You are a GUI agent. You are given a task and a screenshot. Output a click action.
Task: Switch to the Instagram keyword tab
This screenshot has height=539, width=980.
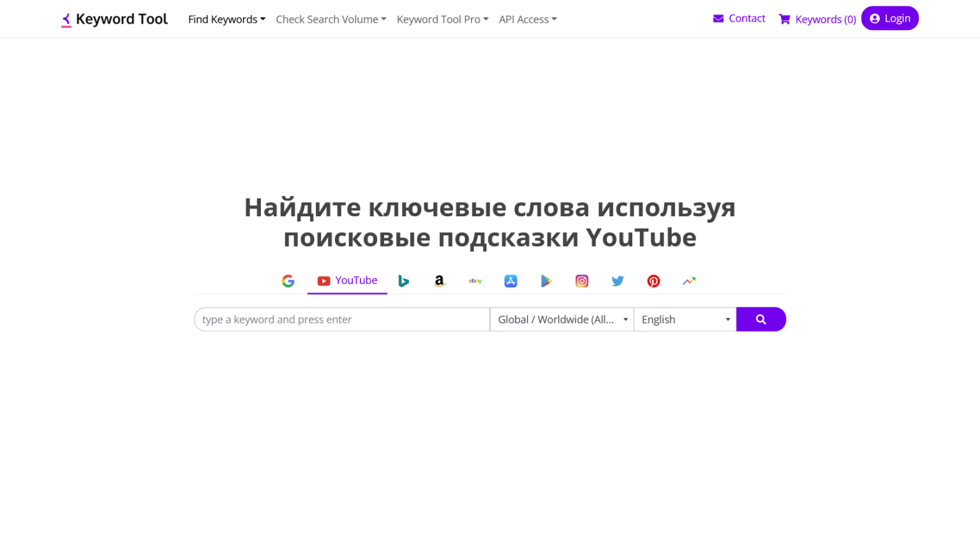tap(582, 281)
